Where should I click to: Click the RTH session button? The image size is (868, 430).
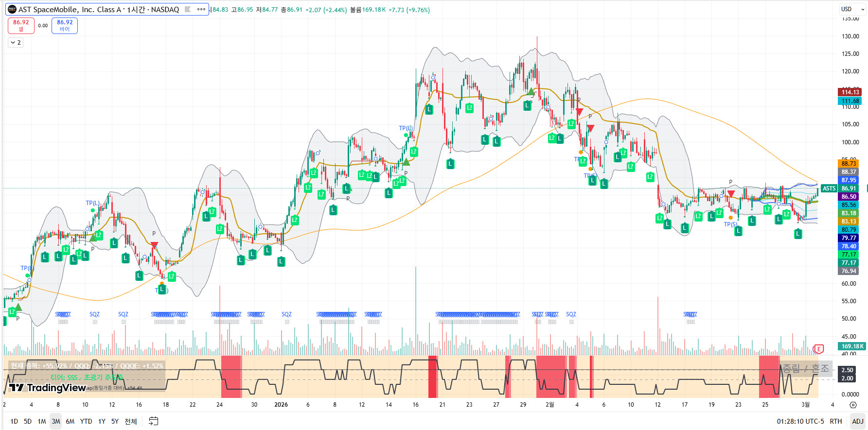(x=836, y=421)
